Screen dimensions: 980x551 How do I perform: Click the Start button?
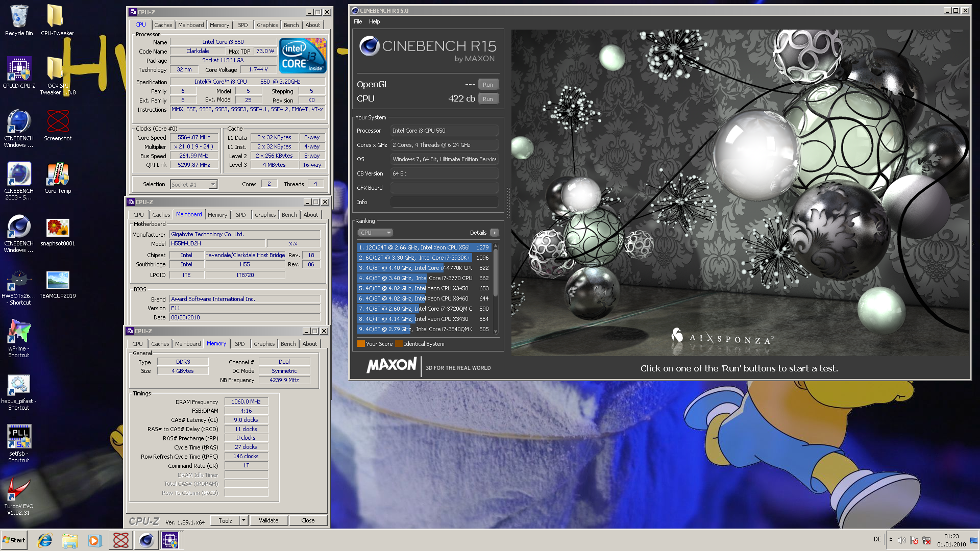pos(14,540)
